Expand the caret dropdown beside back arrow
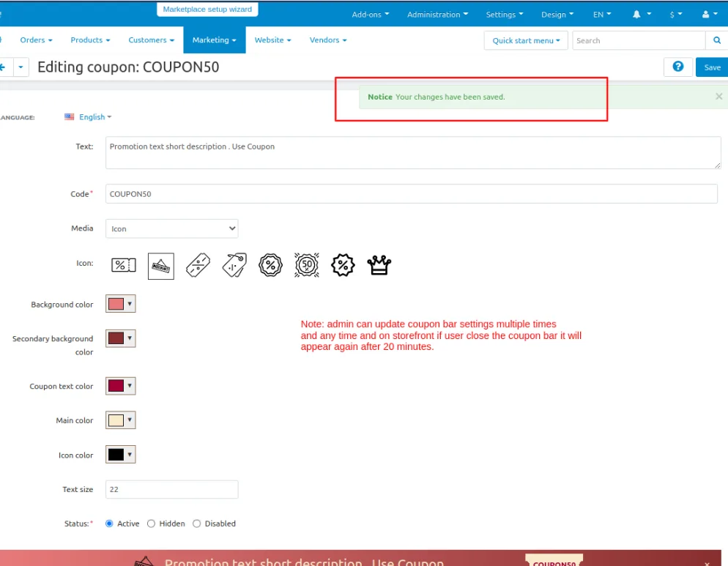Viewport: 728px width, 566px height. (21, 67)
